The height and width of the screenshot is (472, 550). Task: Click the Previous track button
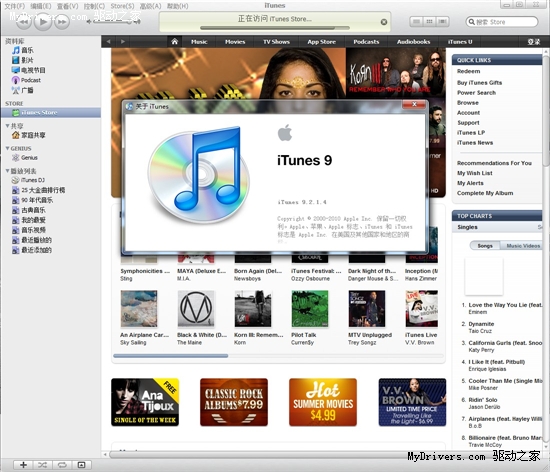tap(24, 22)
